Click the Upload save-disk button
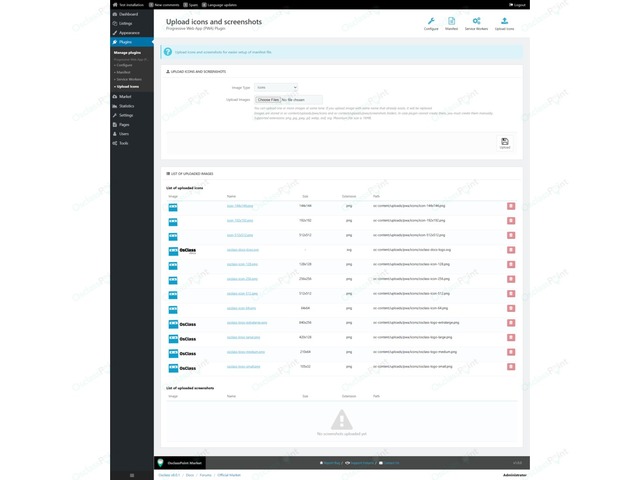 (505, 143)
